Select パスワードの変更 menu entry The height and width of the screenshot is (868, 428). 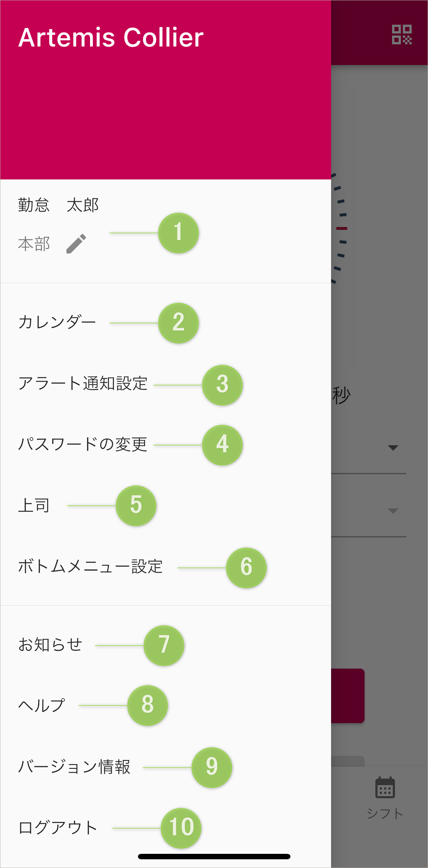(83, 444)
